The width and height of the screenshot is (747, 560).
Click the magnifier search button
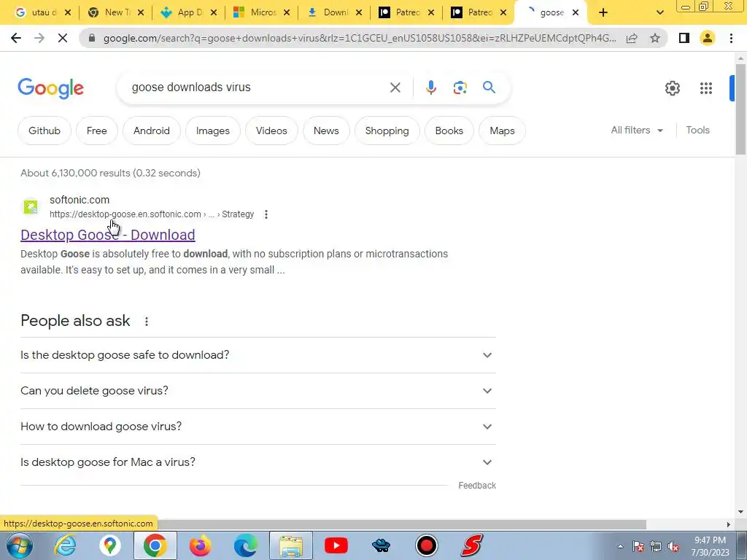click(x=489, y=87)
